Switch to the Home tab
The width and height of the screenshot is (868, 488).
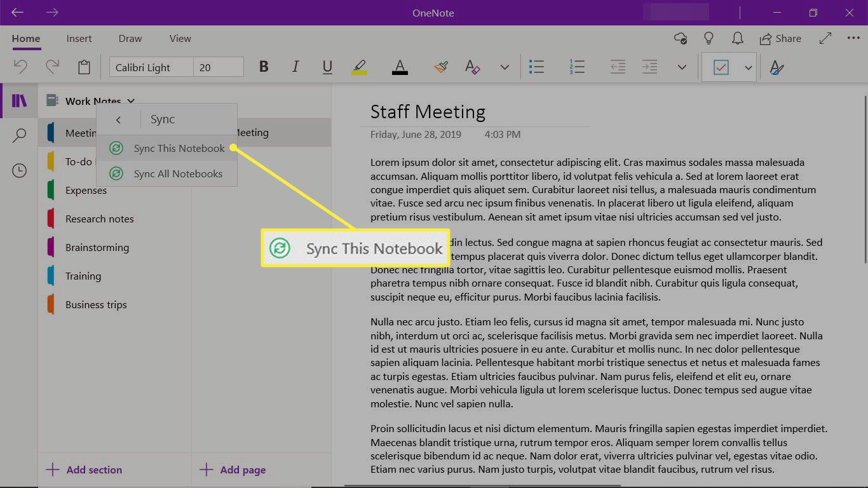click(25, 39)
